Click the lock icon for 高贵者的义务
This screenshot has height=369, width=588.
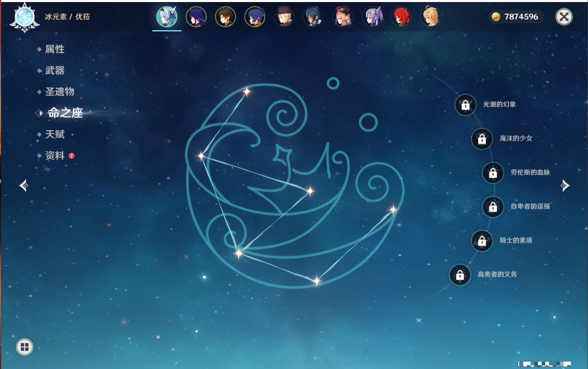point(460,275)
